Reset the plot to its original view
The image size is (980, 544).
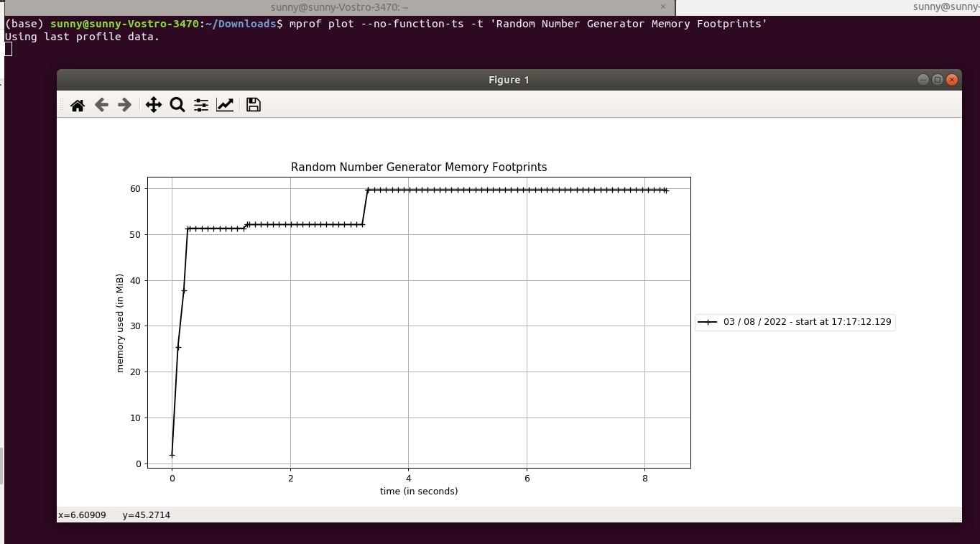78,105
